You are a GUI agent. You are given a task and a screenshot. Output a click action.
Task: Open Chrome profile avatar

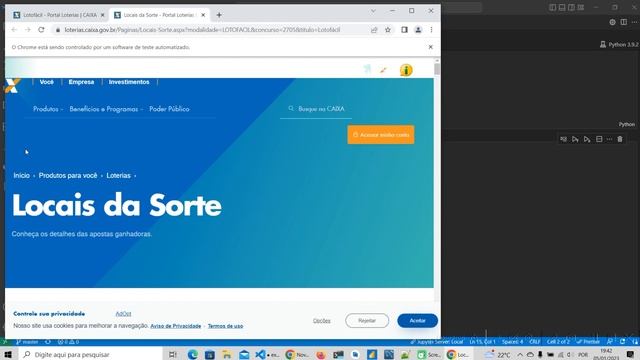tap(418, 30)
